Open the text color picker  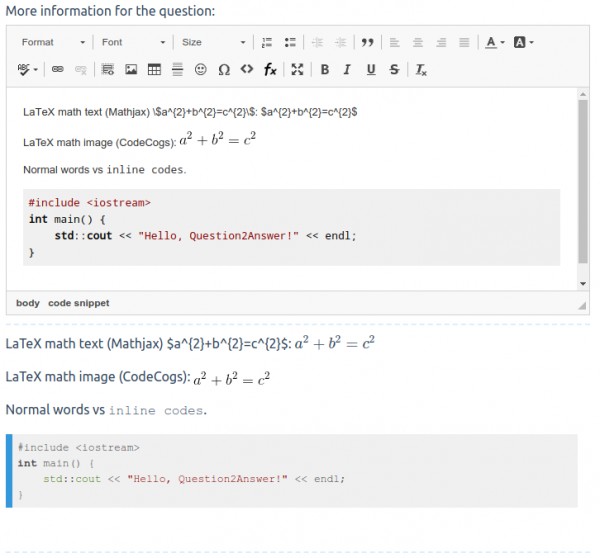point(494,42)
